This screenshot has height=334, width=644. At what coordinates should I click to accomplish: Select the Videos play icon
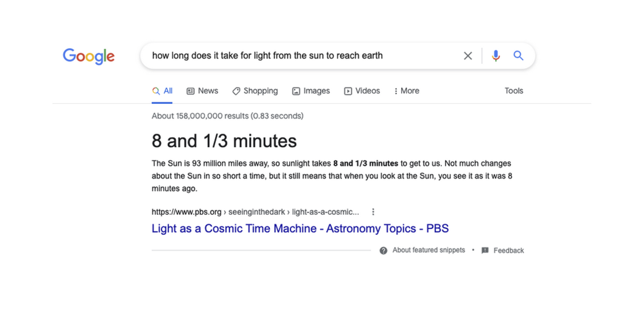tap(348, 91)
